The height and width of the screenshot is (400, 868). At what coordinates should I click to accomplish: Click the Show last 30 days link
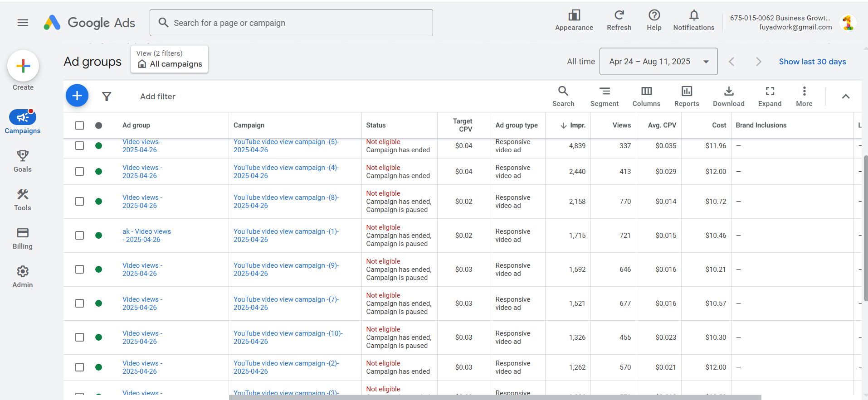pyautogui.click(x=812, y=62)
